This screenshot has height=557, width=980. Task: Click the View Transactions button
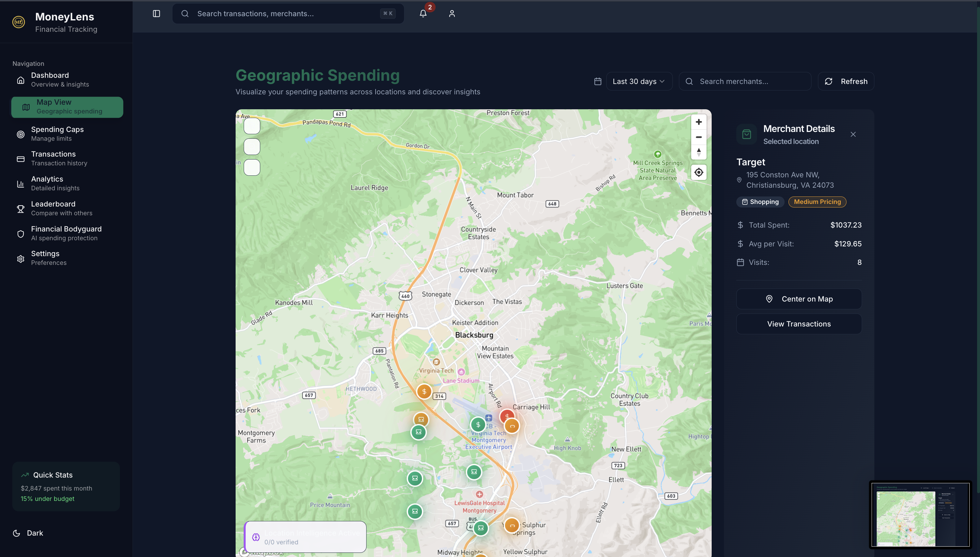click(799, 324)
